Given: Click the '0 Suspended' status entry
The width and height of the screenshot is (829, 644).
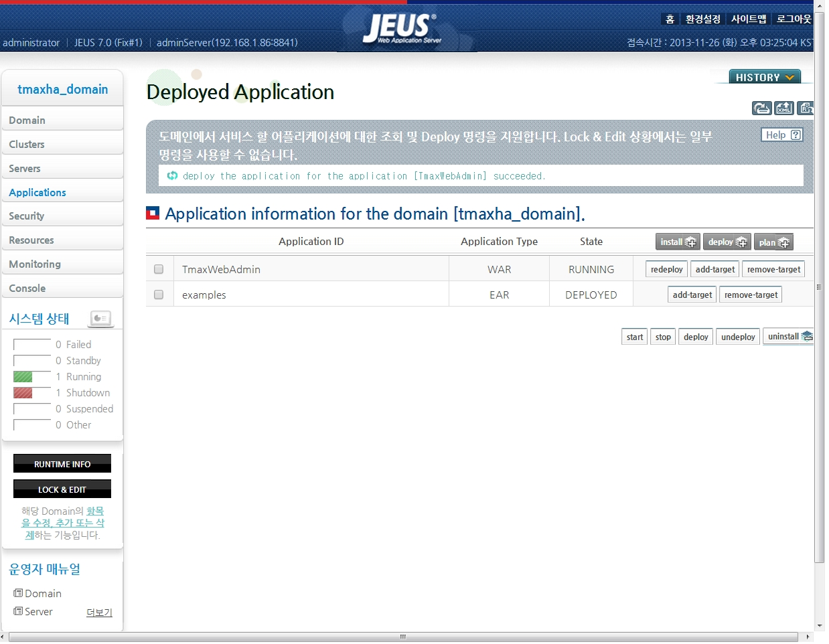Looking at the screenshot, I should pyautogui.click(x=84, y=409).
